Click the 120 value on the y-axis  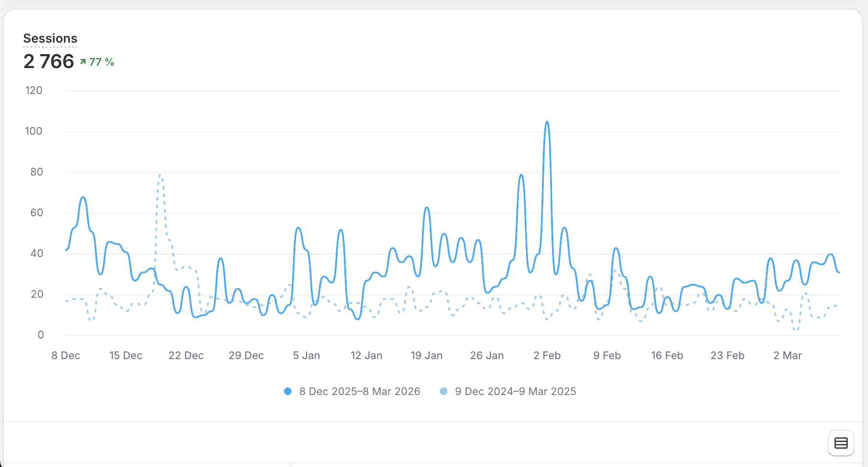coord(34,90)
